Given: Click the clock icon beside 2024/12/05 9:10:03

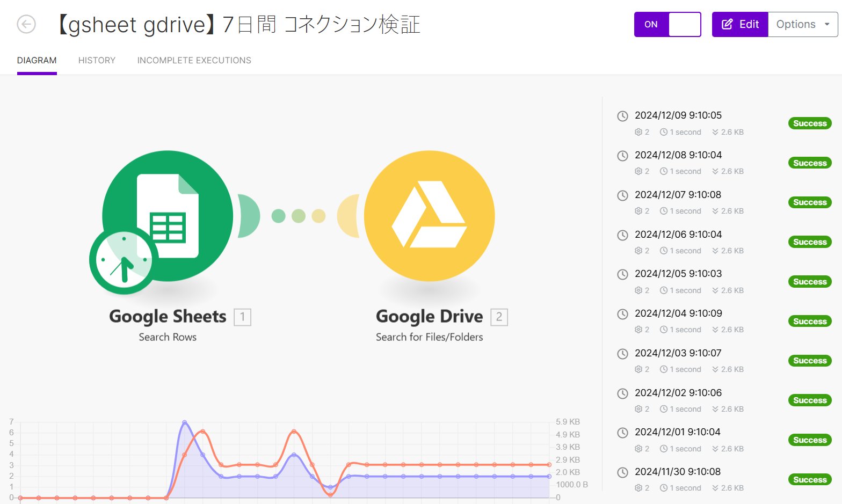Looking at the screenshot, I should 622,274.
